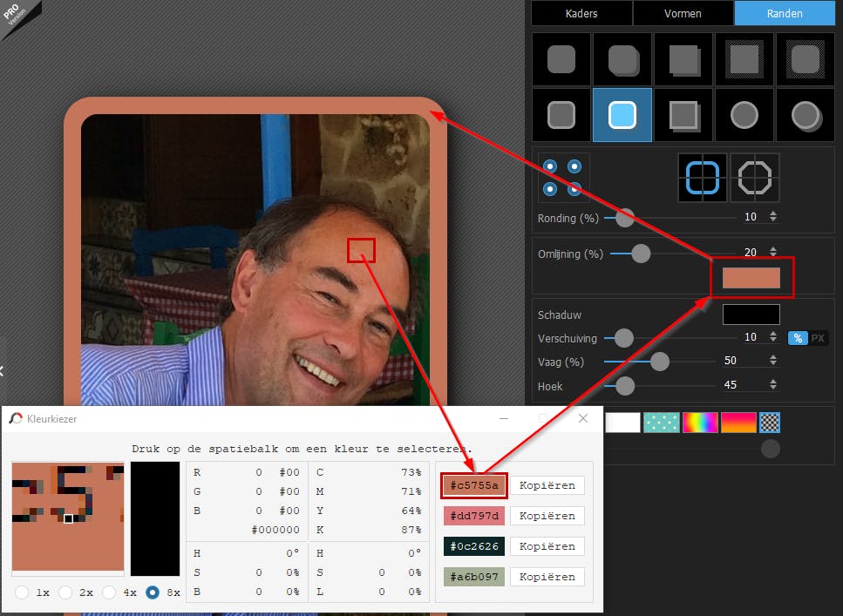The width and height of the screenshot is (843, 616).
Task: Click the Hoek input field showing 45
Action: pyautogui.click(x=740, y=386)
